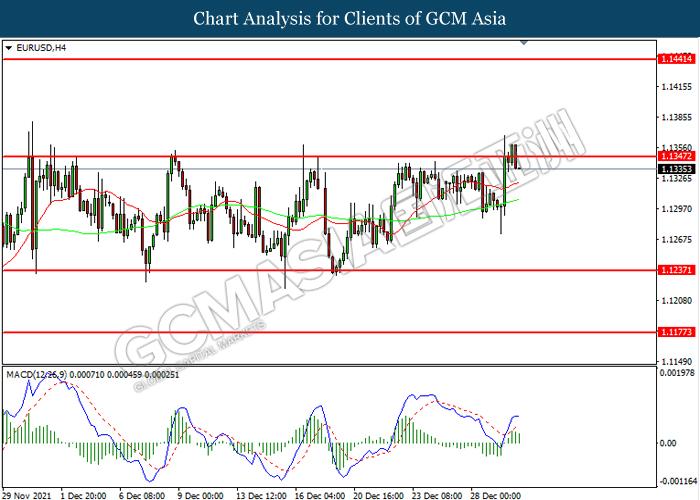
Task: Select the 1.11773 red price label
Action: tap(676, 332)
